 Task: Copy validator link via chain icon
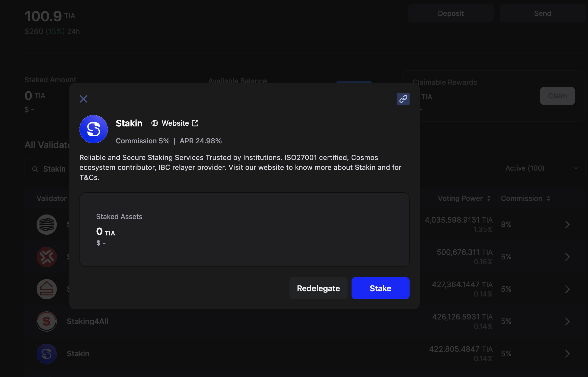click(403, 99)
